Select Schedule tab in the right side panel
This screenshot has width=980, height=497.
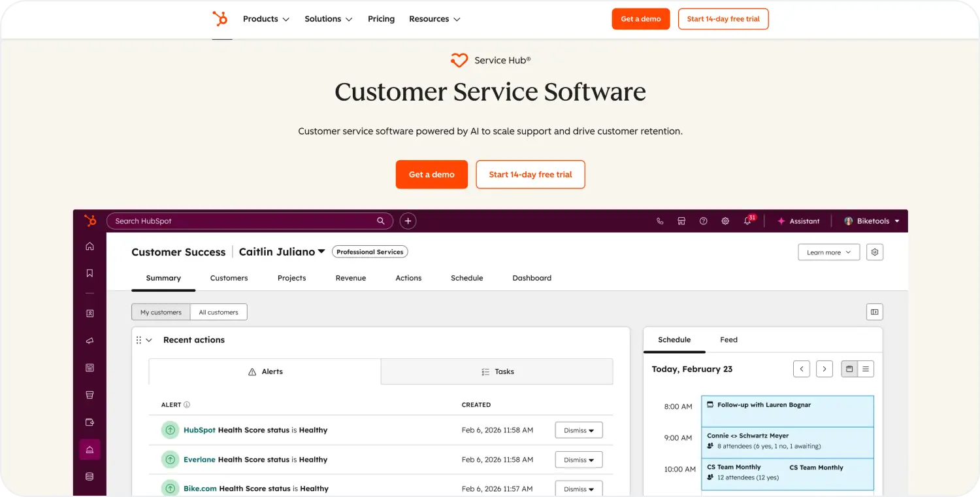pos(674,340)
